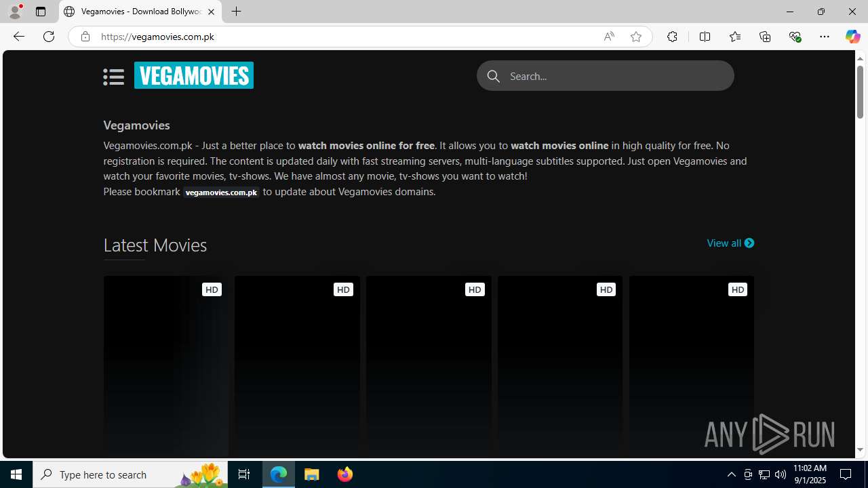Open the browser profile icon
868x488 pixels.
(x=15, y=12)
